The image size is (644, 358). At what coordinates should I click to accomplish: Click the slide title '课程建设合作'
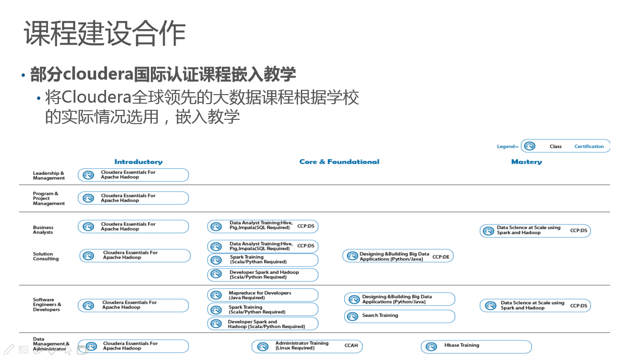click(105, 34)
